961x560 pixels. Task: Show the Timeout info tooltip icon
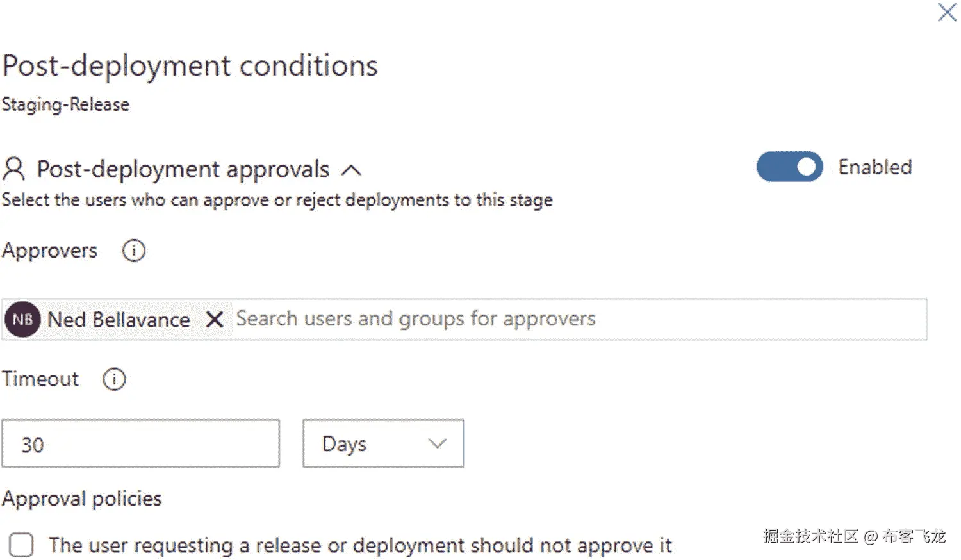click(x=115, y=379)
